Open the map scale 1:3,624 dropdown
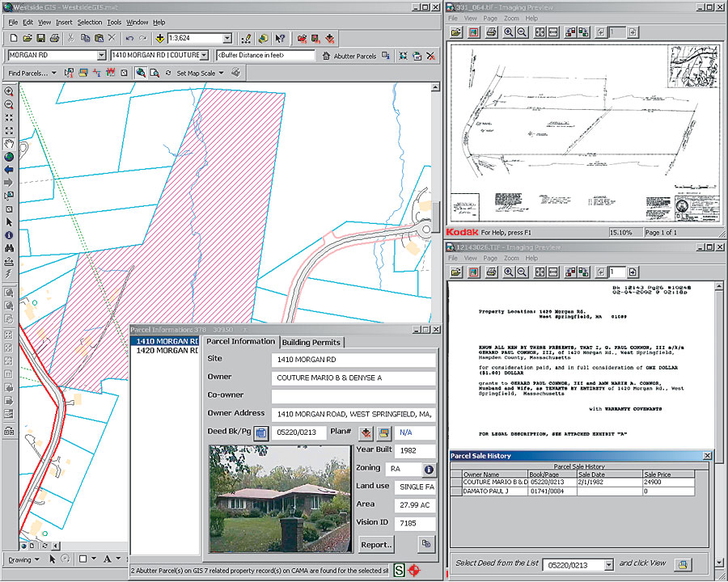Viewport: 728px width, 582px height. [x=226, y=38]
